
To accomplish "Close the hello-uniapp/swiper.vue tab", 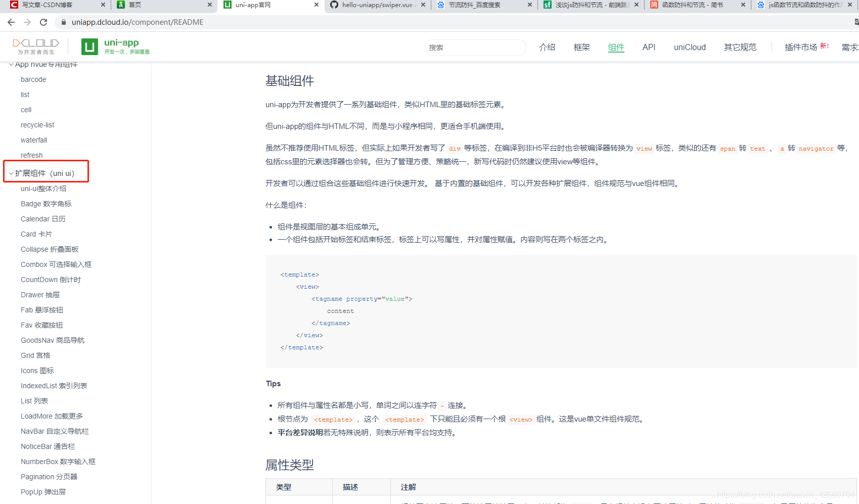I will (x=423, y=5).
